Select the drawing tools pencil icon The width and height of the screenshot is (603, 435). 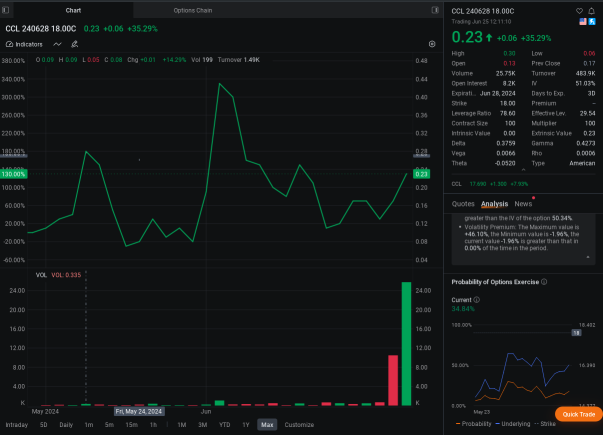click(x=75, y=44)
